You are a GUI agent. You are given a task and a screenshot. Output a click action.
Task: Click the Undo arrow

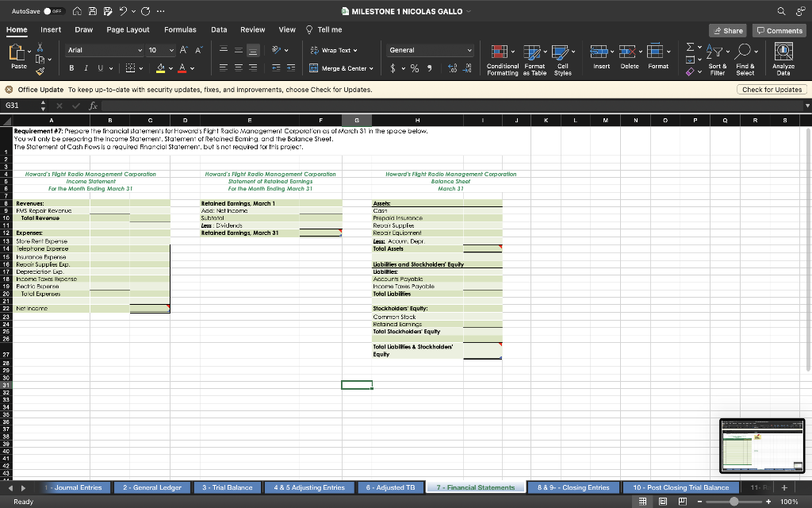coord(123,11)
